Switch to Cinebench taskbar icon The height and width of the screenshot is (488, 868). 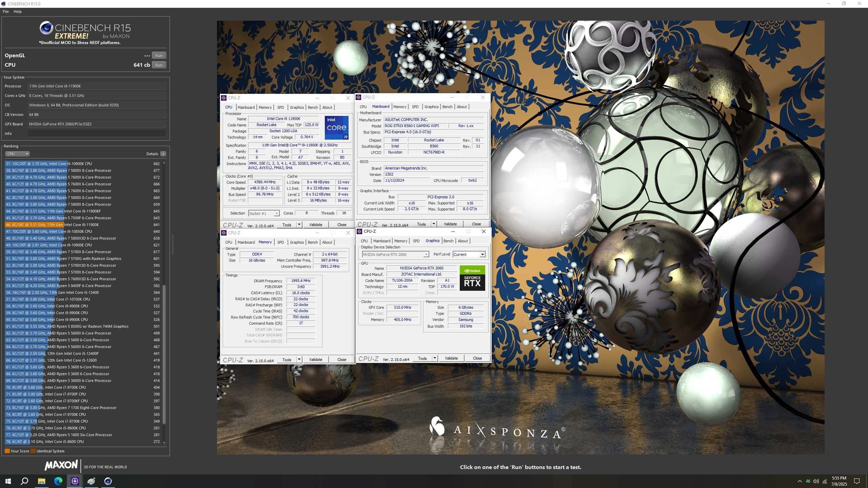(108, 481)
